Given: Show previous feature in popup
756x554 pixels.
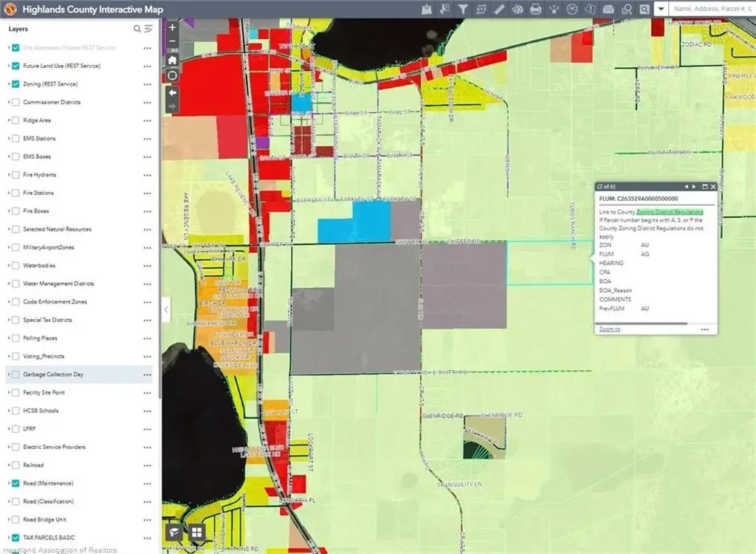Looking at the screenshot, I should pyautogui.click(x=686, y=187).
